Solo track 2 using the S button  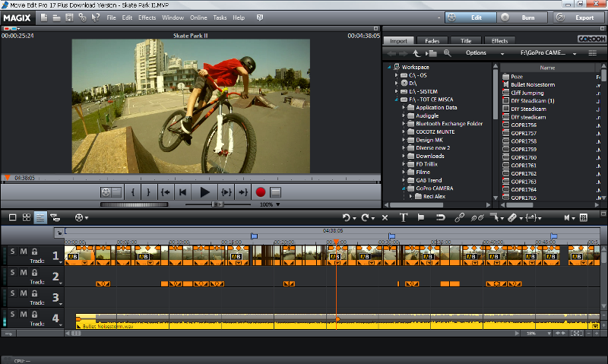13,272
